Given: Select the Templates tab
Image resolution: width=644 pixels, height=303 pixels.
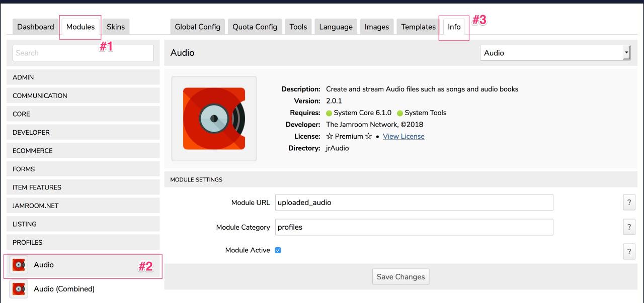Looking at the screenshot, I should [x=418, y=27].
